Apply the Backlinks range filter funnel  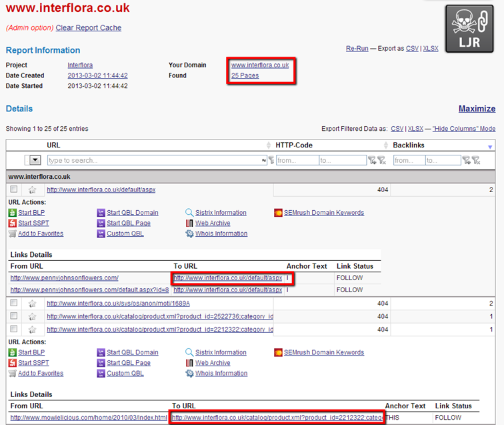click(x=466, y=160)
